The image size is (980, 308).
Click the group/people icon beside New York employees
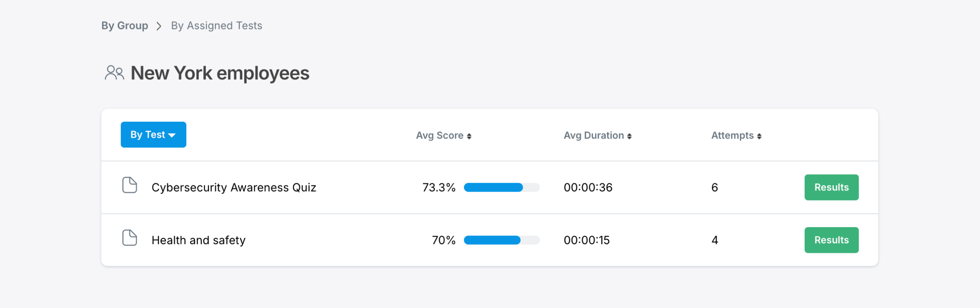pyautogui.click(x=114, y=73)
